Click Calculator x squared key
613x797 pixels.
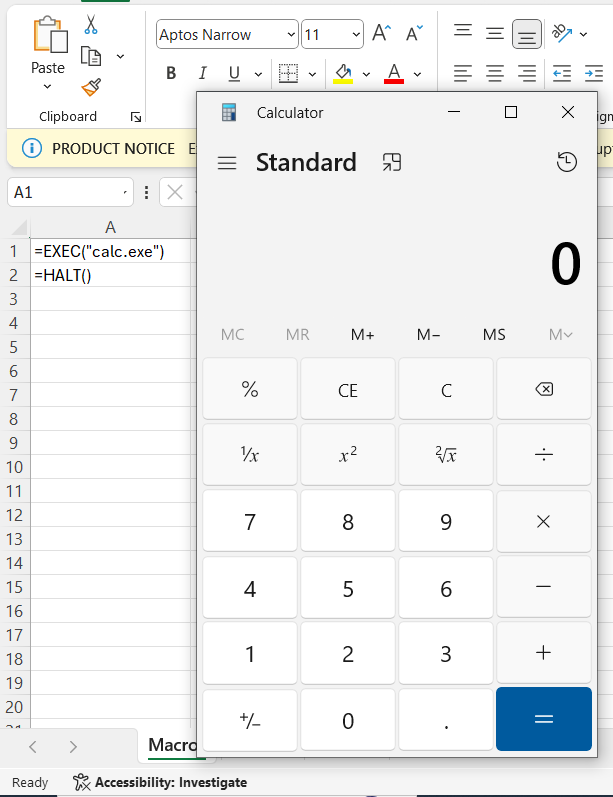pyautogui.click(x=348, y=454)
